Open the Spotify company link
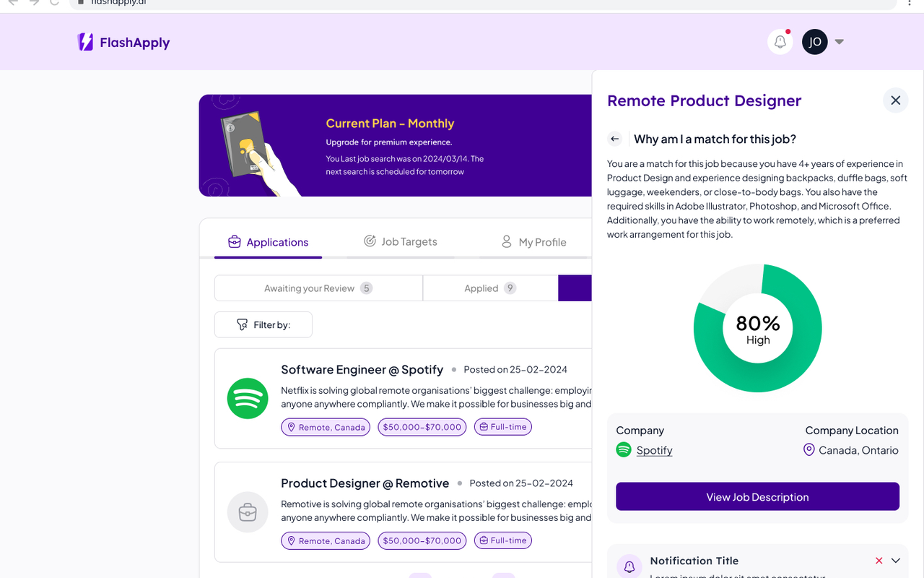This screenshot has width=924, height=578. tap(654, 450)
